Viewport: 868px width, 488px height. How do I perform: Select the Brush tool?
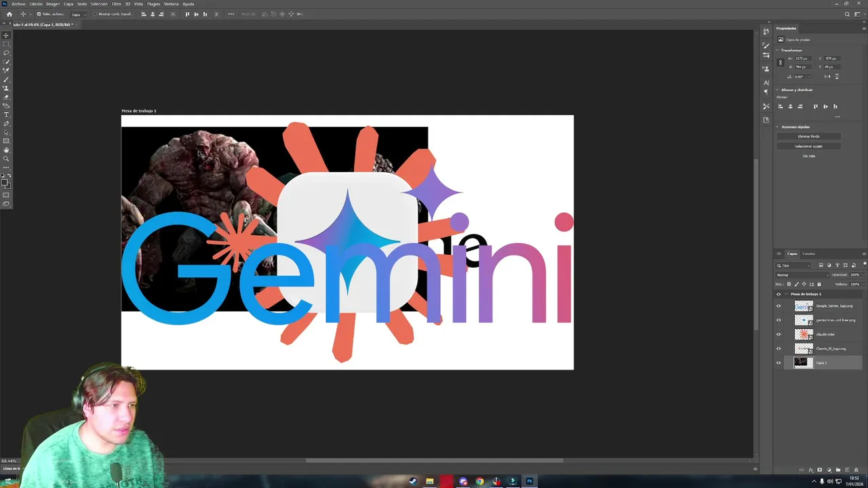coord(6,80)
